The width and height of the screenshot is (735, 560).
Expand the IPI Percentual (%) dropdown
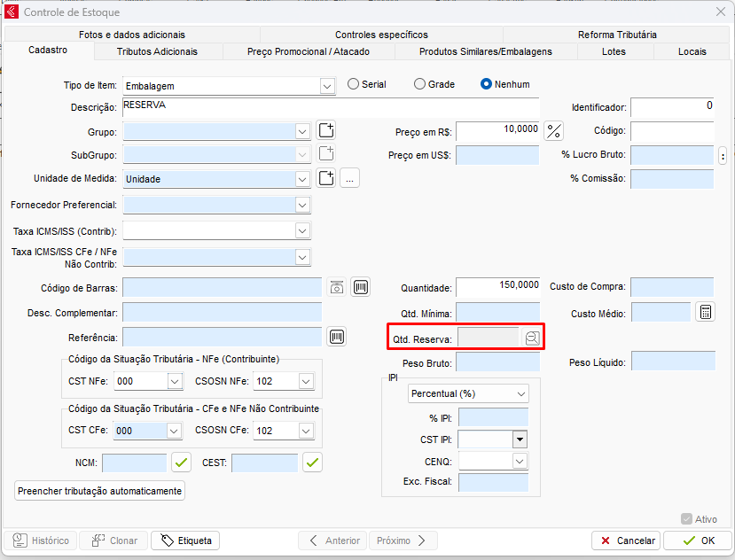tap(520, 393)
